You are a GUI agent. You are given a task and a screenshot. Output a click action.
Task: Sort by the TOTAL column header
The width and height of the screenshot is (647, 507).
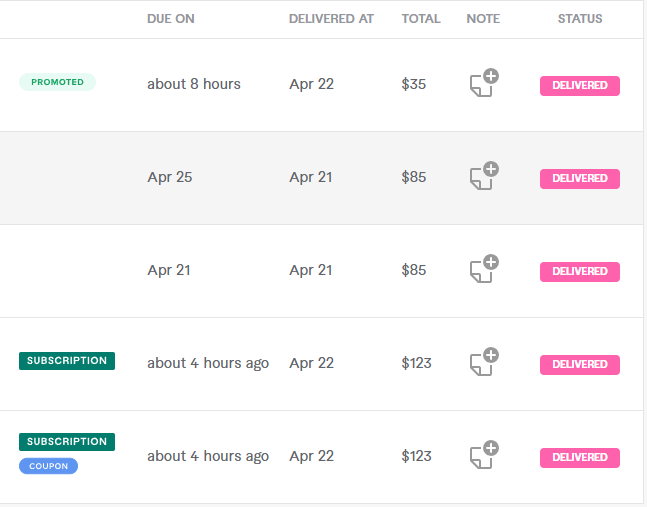[421, 19]
